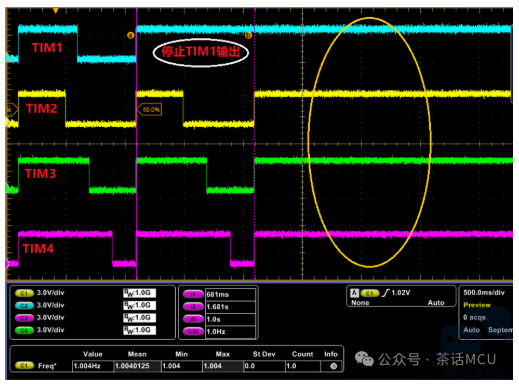This screenshot has height=389, width=519.
Task: Select cursor b handle marker
Action: coord(248,35)
